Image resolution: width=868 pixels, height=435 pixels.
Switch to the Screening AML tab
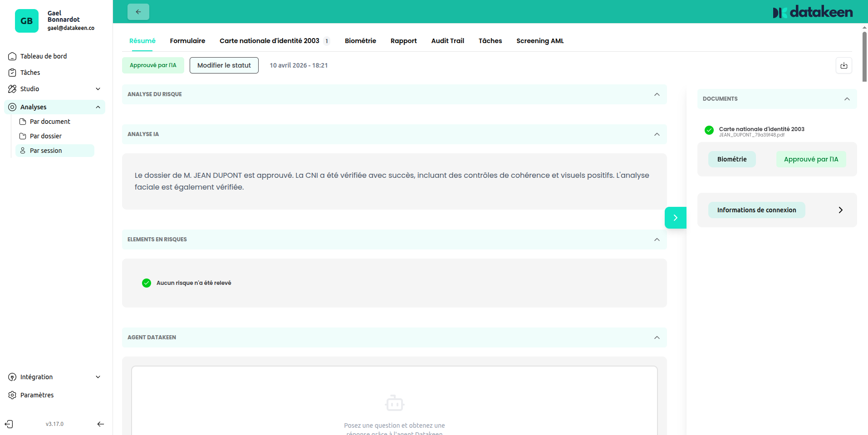pos(539,41)
